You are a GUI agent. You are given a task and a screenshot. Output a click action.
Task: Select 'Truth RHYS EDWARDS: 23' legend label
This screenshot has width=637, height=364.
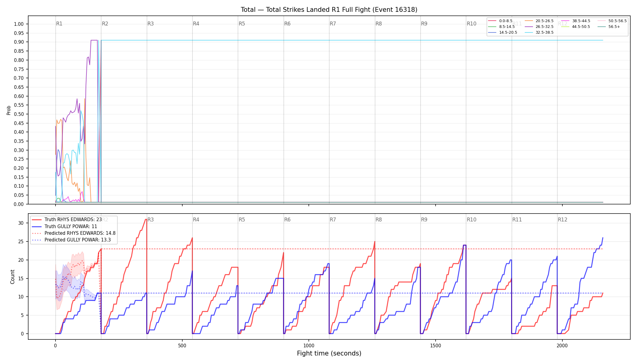click(x=73, y=220)
